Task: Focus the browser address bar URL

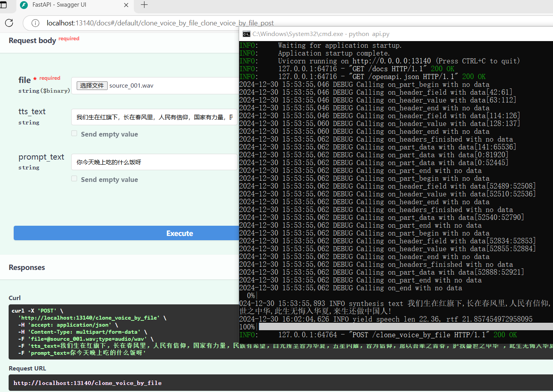Action: [x=160, y=23]
